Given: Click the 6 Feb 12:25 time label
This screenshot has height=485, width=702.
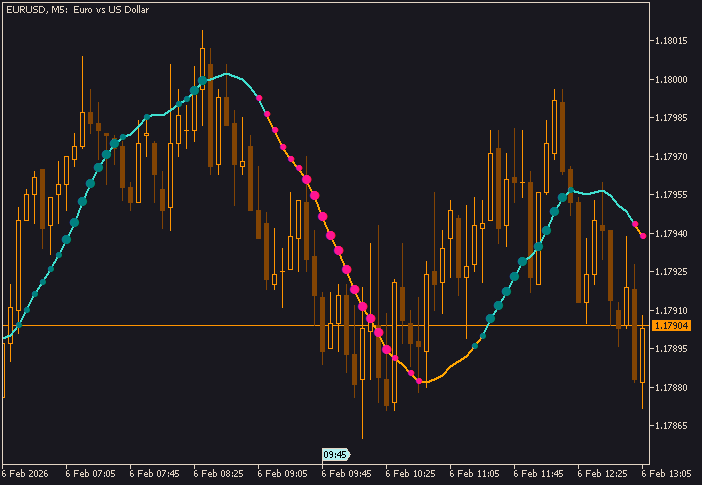Looking at the screenshot, I should 602,474.
